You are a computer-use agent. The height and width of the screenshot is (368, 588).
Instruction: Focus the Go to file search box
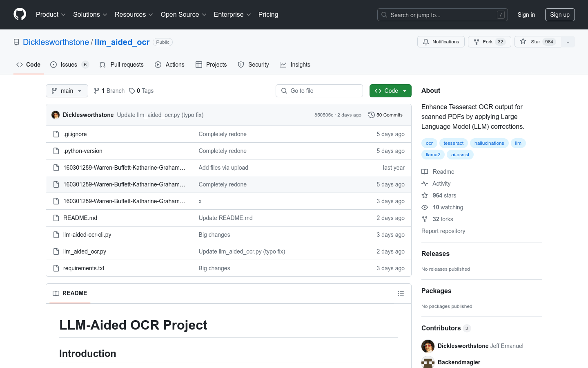coord(319,91)
